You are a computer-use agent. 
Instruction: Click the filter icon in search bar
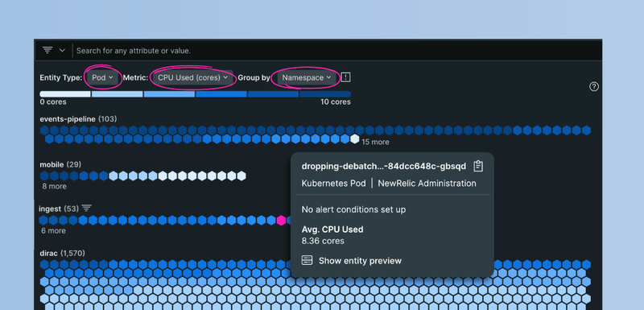pyautogui.click(x=47, y=50)
